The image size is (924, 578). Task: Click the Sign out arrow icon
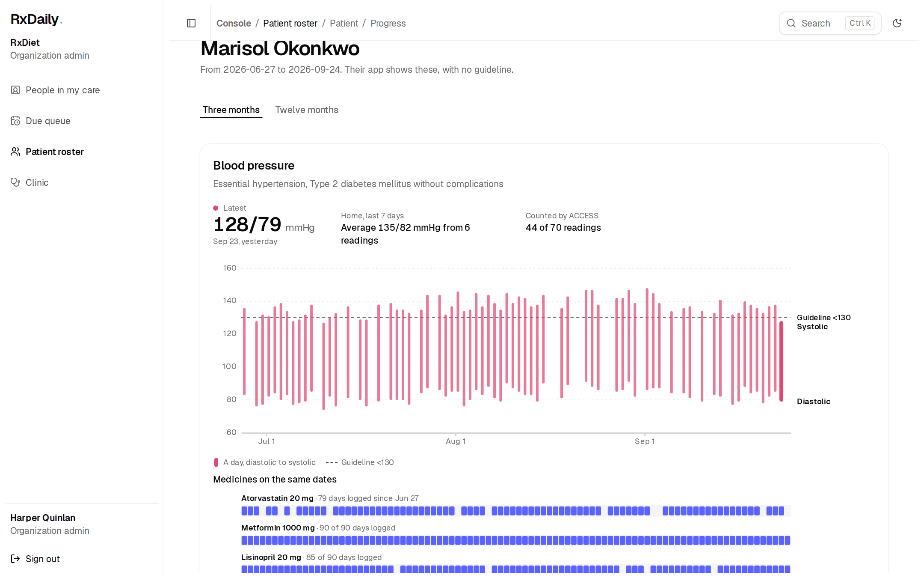pos(15,559)
